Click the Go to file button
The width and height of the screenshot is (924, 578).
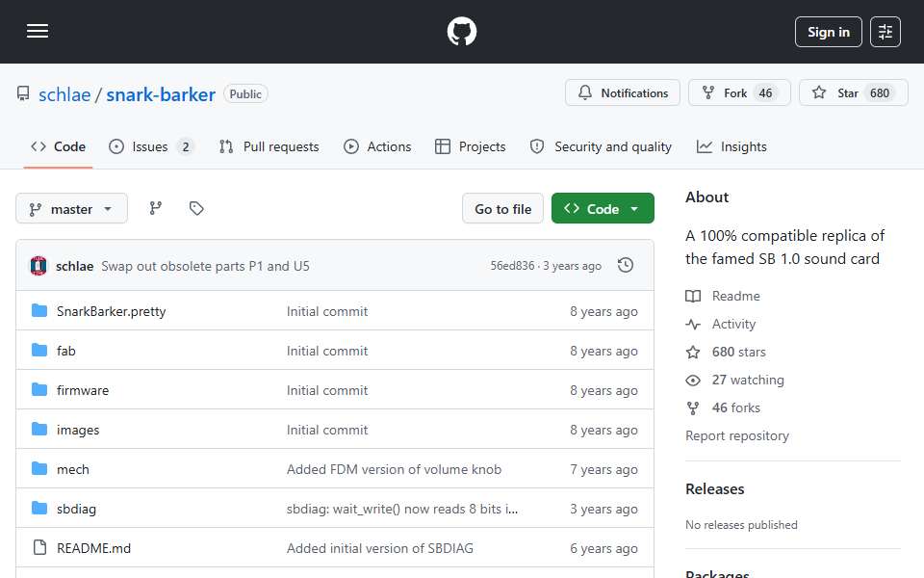(x=502, y=208)
